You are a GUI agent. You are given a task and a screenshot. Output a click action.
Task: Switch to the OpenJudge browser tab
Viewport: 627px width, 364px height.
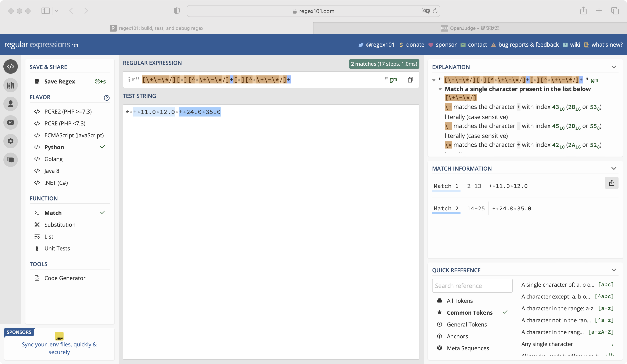[470, 28]
